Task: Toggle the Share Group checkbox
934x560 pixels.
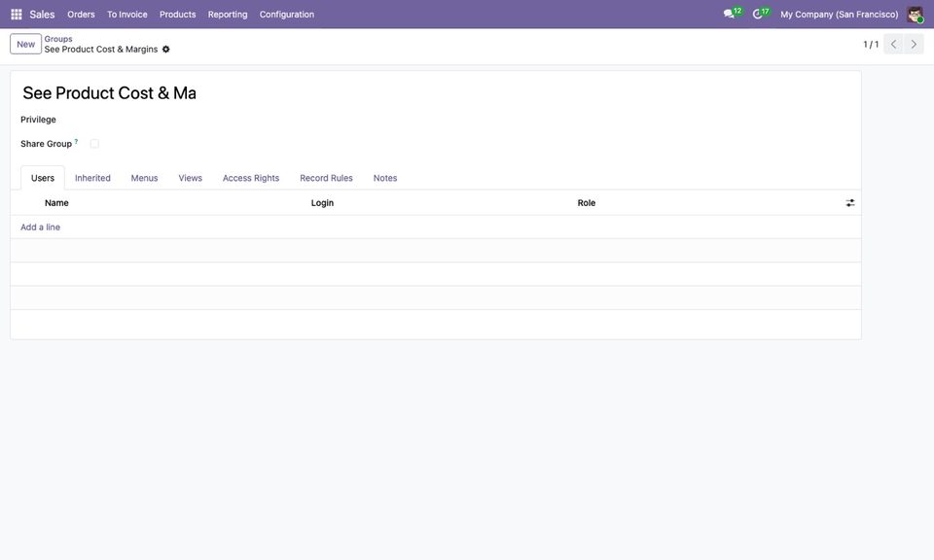Action: 94,144
